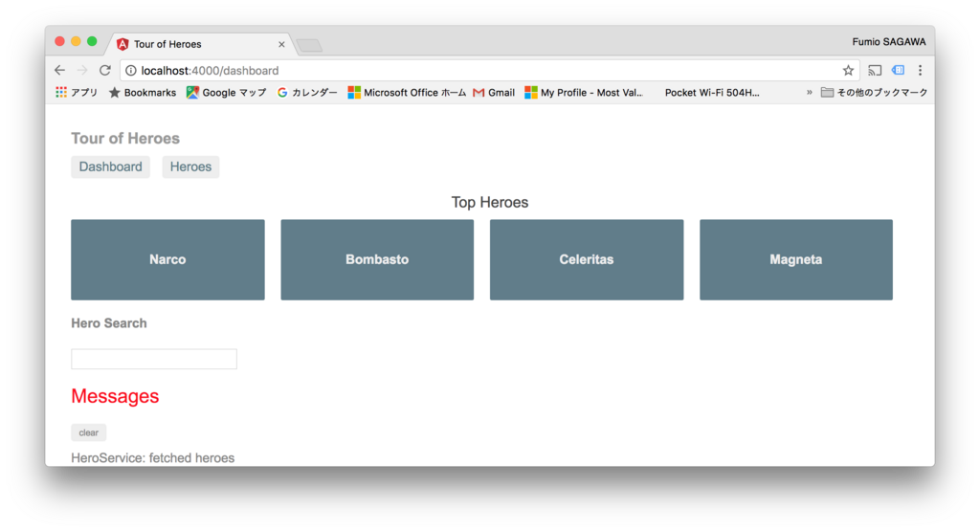
Task: Bookmark page with star icon
Action: [848, 70]
